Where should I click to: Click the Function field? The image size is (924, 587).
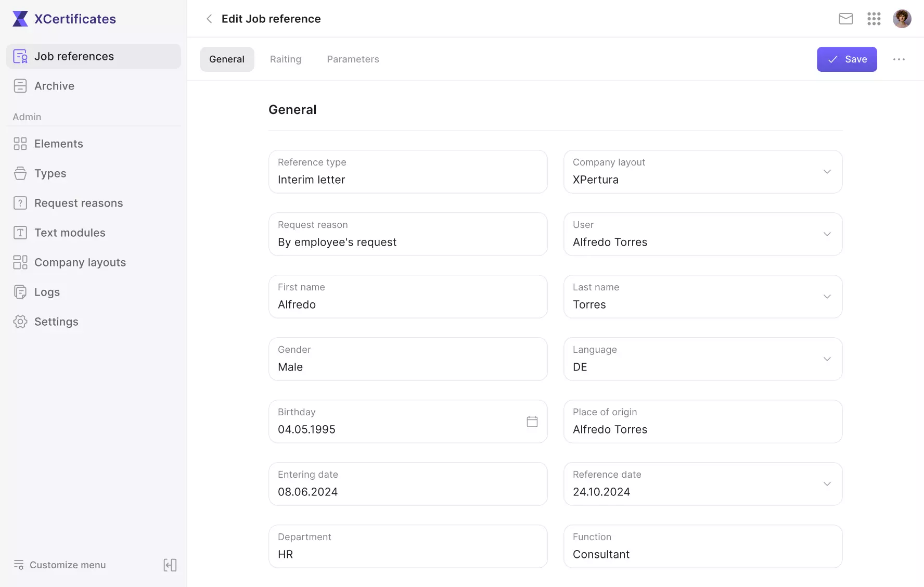[x=703, y=546]
